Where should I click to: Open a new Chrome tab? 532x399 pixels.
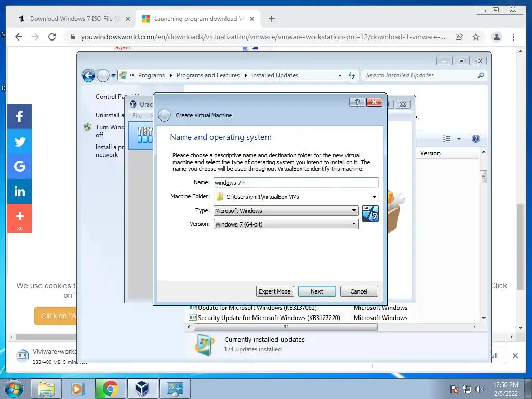pos(271,19)
